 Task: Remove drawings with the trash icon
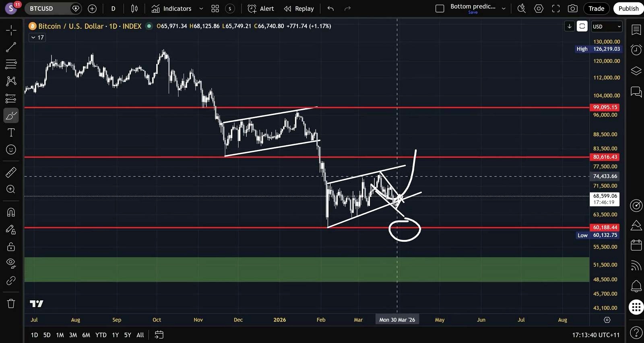coord(11,303)
